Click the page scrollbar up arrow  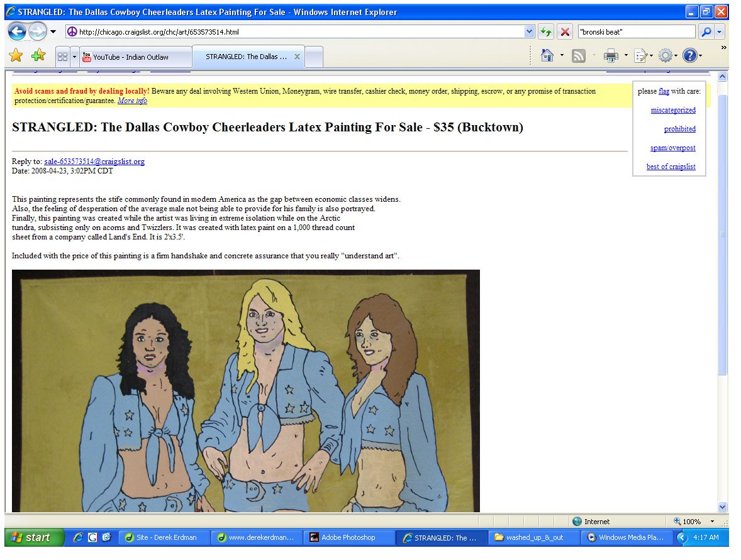(x=723, y=76)
